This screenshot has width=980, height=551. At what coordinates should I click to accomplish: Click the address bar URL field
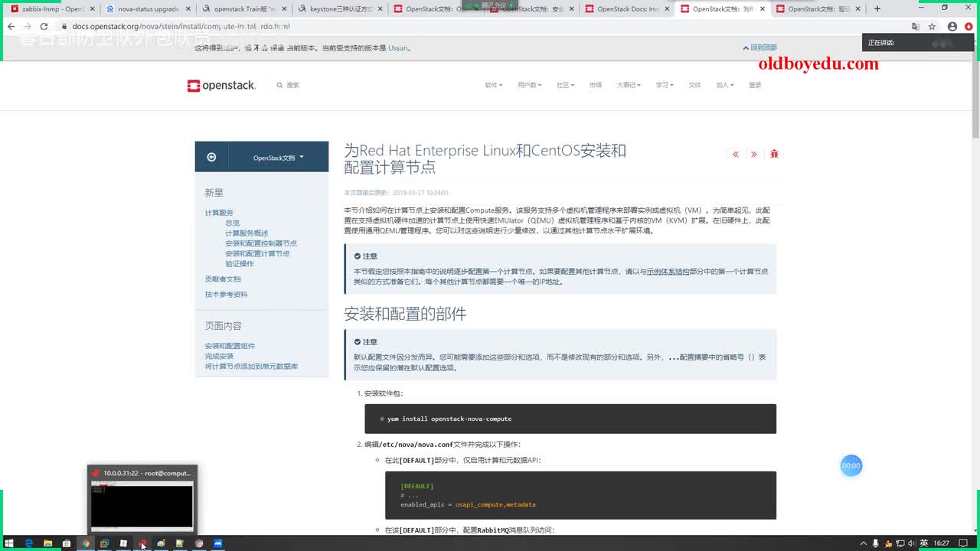[x=482, y=26]
